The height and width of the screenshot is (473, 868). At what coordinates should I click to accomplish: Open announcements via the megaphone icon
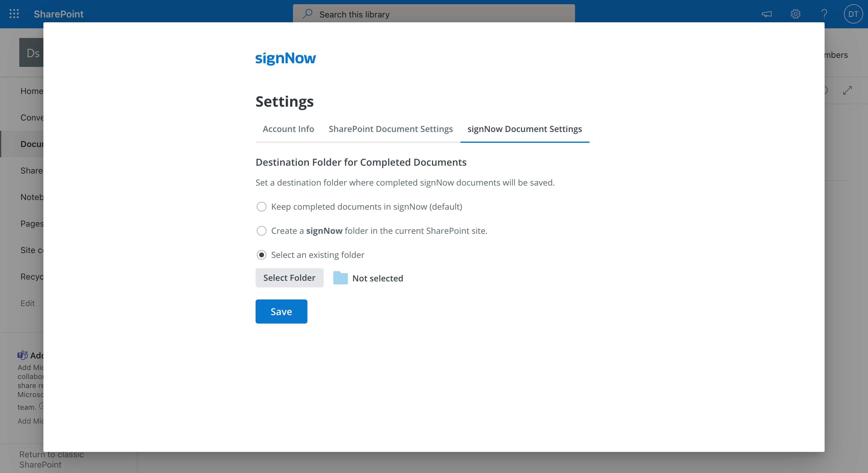(x=767, y=14)
